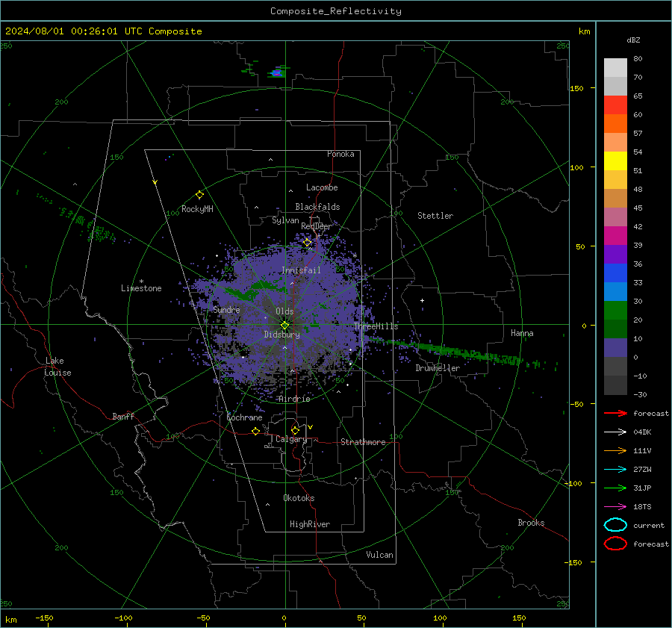Screen dimensions: 672x628
Task: Click the red forecast ellipse icon
Action: (x=615, y=544)
